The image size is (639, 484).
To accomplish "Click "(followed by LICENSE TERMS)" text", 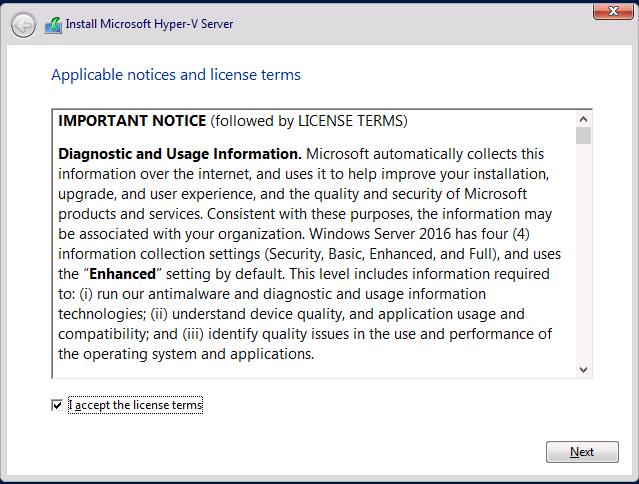I will coord(309,121).
